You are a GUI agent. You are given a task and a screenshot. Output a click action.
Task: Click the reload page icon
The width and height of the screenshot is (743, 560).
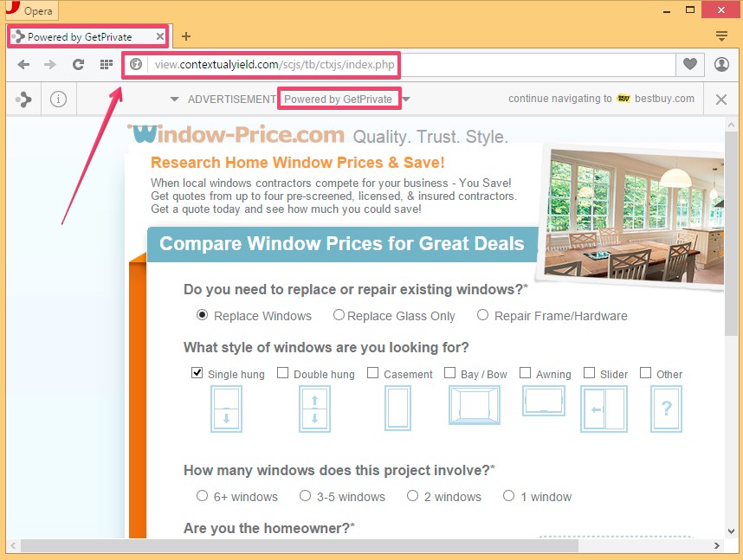click(78, 65)
